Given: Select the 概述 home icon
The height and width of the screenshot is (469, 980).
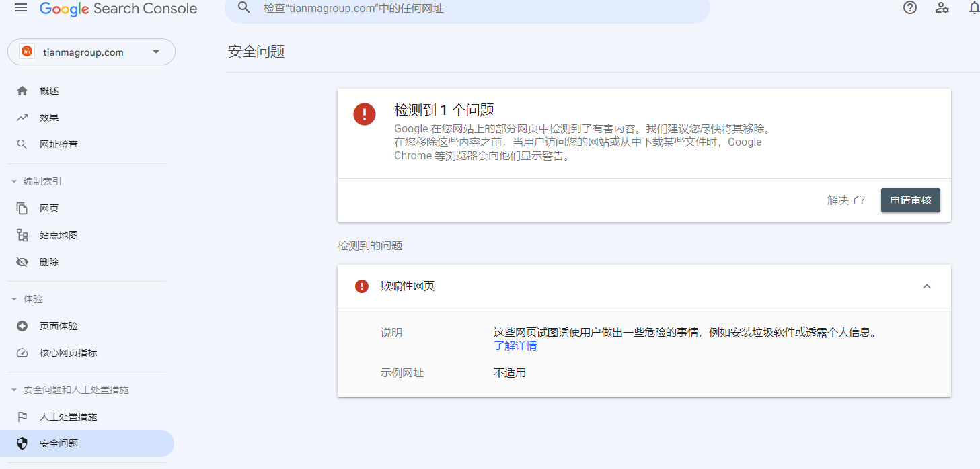Looking at the screenshot, I should click(x=24, y=90).
